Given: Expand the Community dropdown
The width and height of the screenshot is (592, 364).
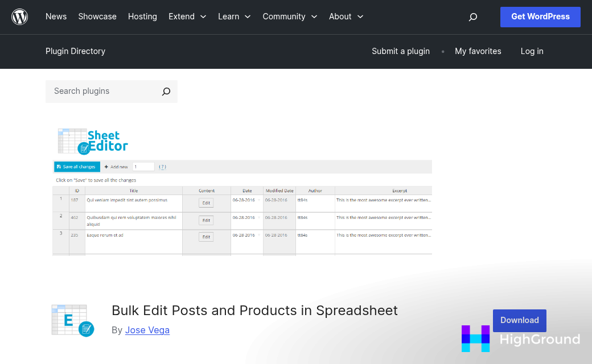Looking at the screenshot, I should tap(290, 16).
